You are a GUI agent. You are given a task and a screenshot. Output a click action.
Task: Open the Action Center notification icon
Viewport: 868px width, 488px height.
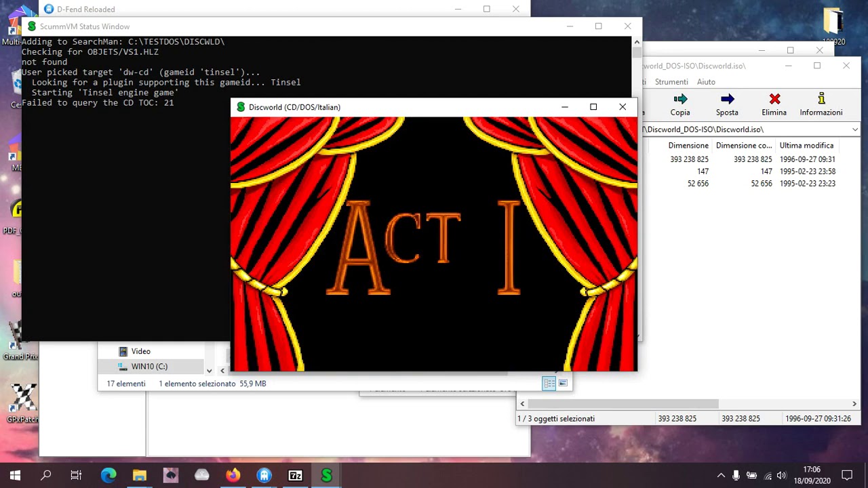(x=847, y=475)
